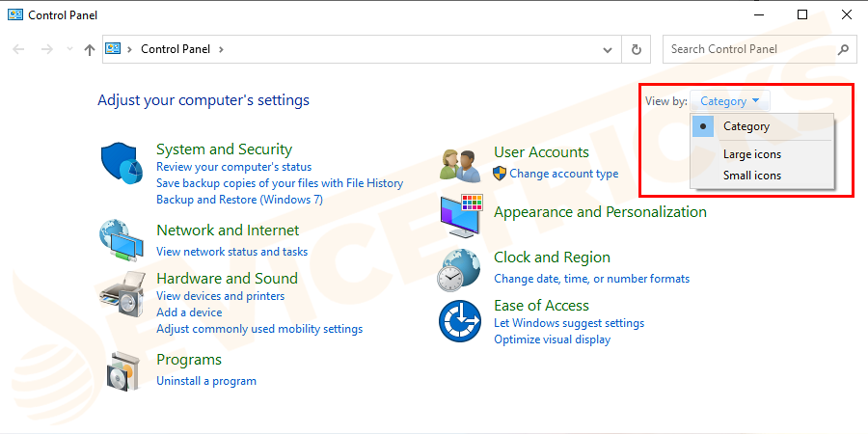Expand the address bar history dropdown
The image size is (868, 434).
[x=608, y=49]
